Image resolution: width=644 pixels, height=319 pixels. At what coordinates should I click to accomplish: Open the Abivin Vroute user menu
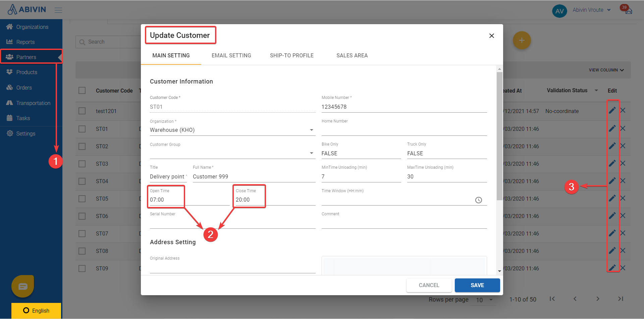pos(591,10)
